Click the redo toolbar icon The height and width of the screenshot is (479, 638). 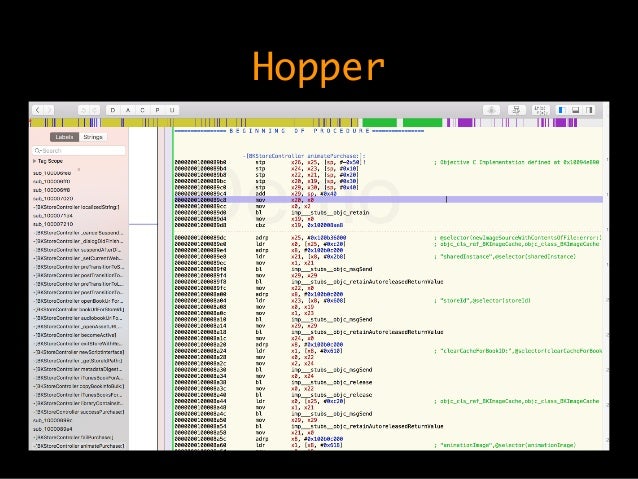tap(94, 110)
